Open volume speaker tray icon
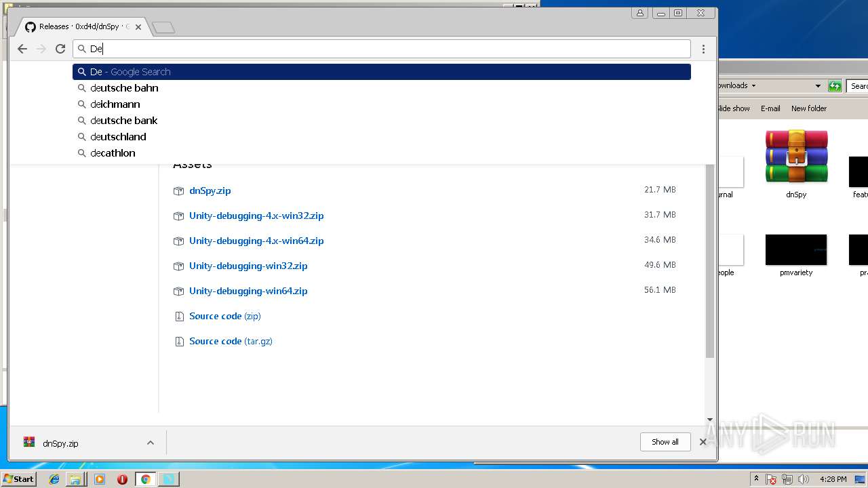This screenshot has height=488, width=868. click(804, 479)
